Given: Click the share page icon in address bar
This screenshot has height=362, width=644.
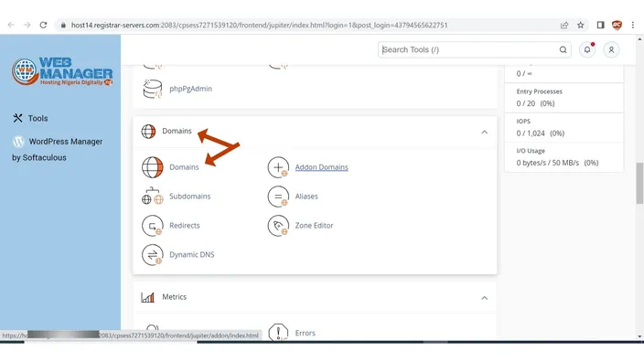Looking at the screenshot, I should (564, 25).
